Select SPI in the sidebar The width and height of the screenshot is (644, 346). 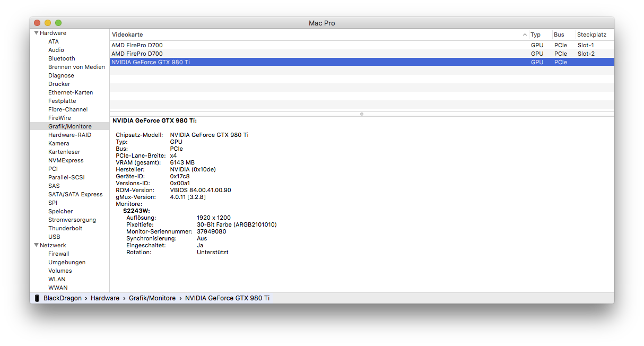pyautogui.click(x=53, y=203)
